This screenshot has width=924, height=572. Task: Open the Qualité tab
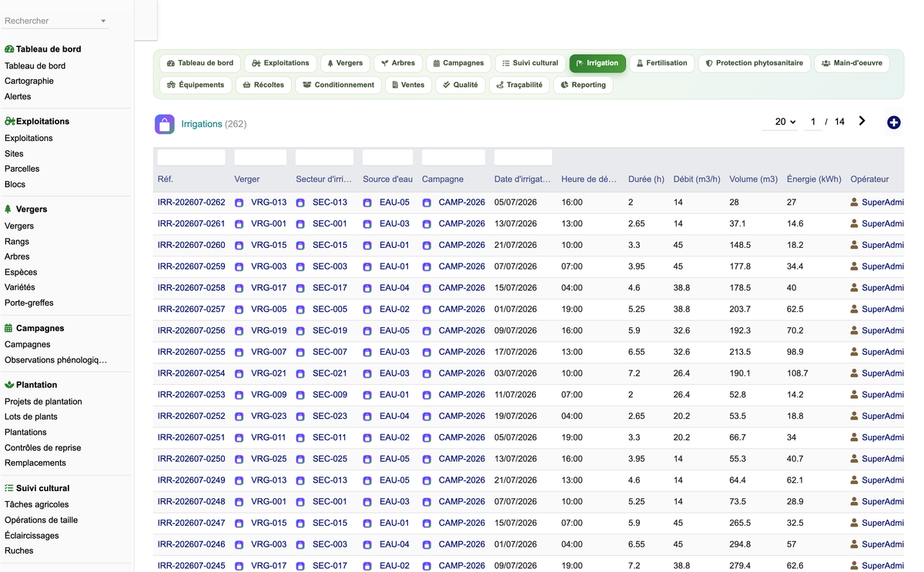460,85
